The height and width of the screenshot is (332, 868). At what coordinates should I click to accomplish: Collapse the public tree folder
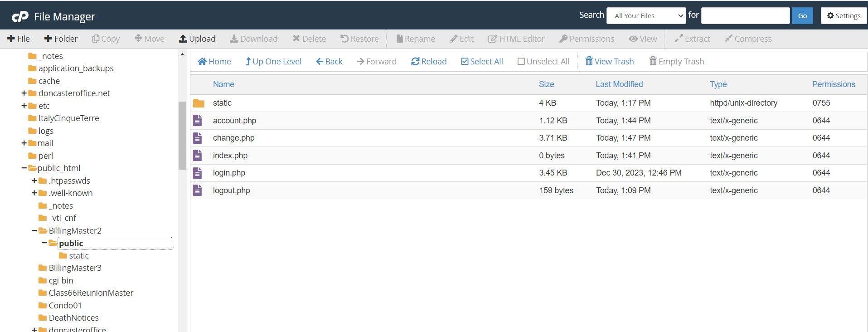coord(44,243)
